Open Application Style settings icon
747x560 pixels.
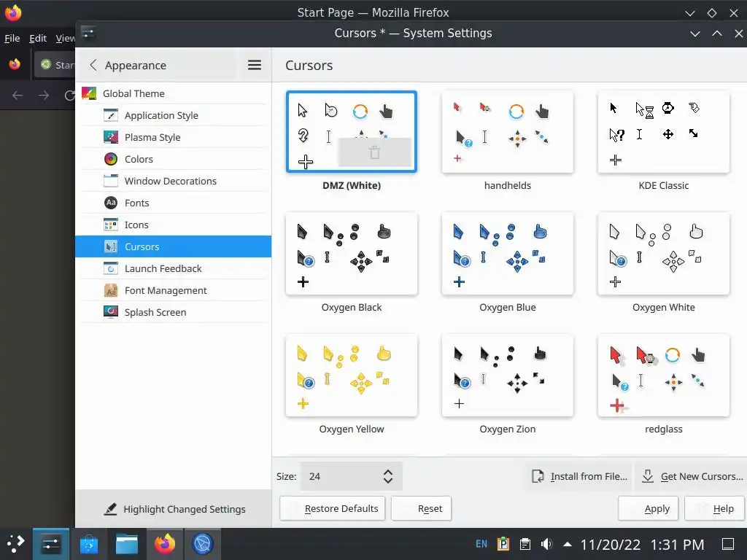[111, 115]
